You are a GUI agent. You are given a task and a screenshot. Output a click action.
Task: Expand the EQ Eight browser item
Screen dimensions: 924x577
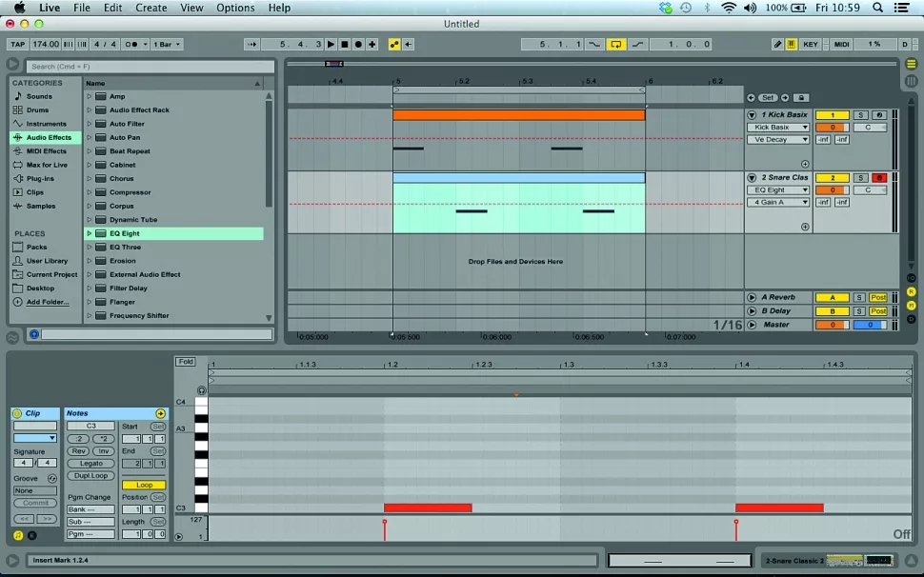tap(90, 233)
